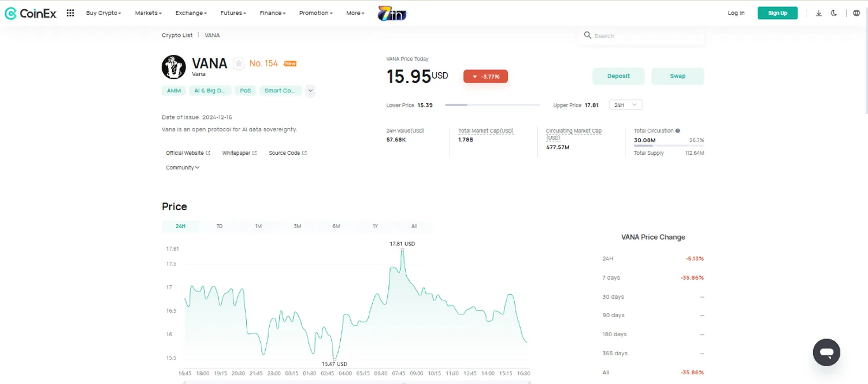The width and height of the screenshot is (868, 384).
Task: Select the 7D chart tab
Action: [219, 226]
